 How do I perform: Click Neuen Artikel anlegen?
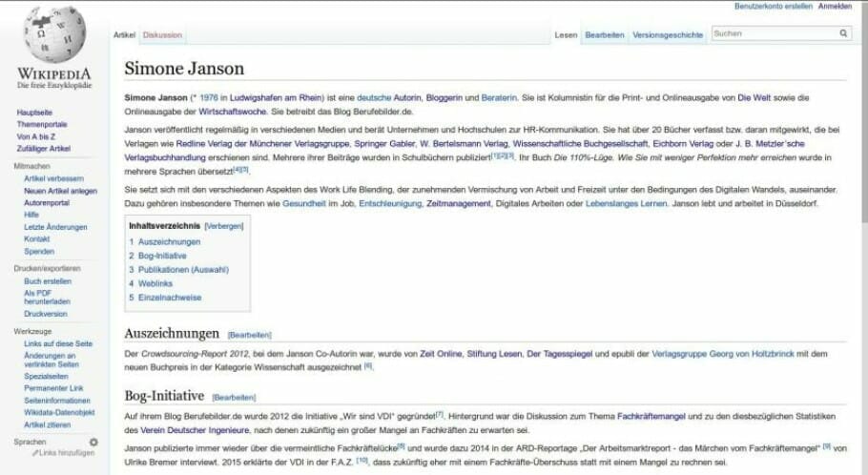[x=60, y=191]
